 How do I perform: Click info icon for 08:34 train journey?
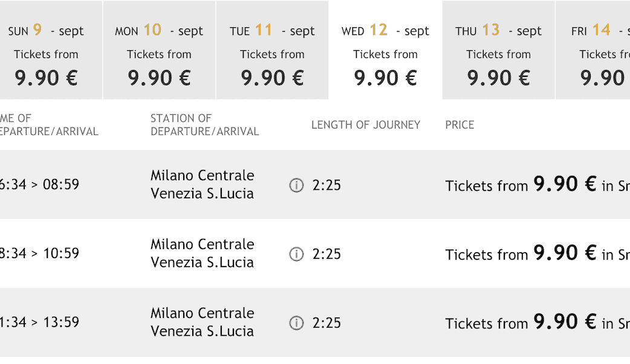tap(296, 255)
